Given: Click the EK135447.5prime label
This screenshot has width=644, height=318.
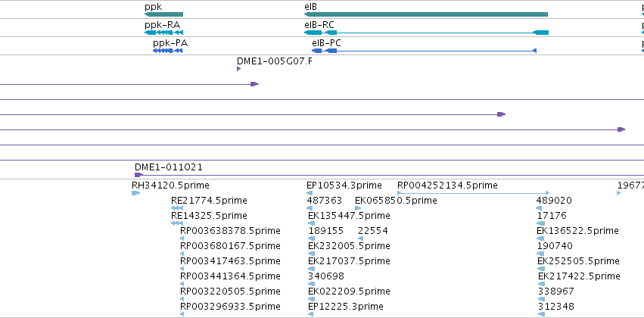Looking at the screenshot, I should point(349,216).
